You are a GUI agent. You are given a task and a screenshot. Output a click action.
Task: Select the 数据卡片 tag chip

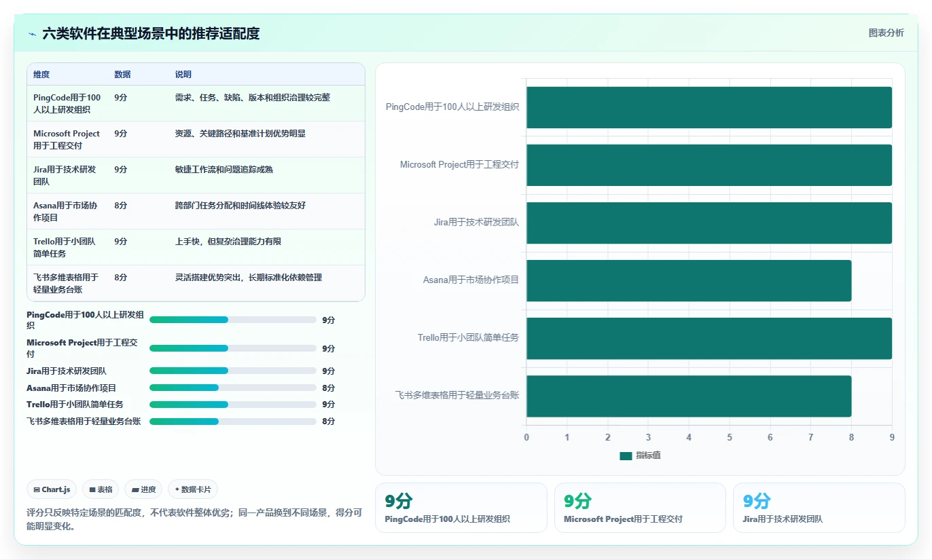click(x=193, y=489)
